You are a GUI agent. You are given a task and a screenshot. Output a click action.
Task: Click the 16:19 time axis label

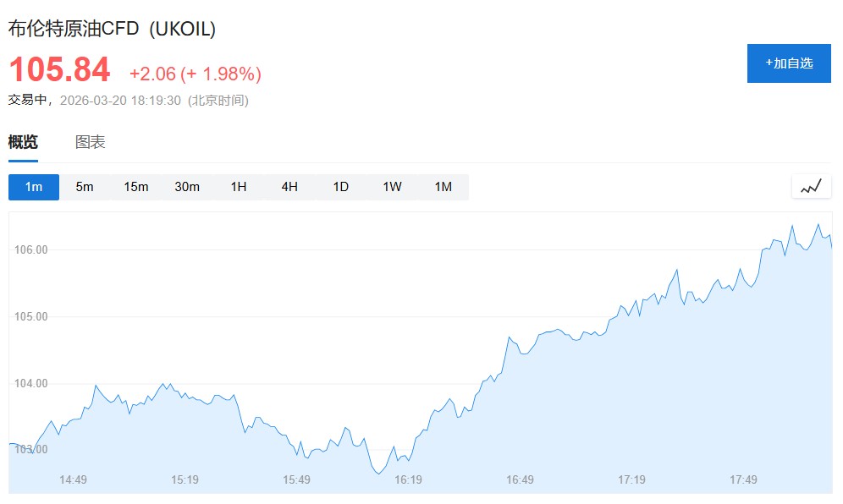(x=408, y=479)
